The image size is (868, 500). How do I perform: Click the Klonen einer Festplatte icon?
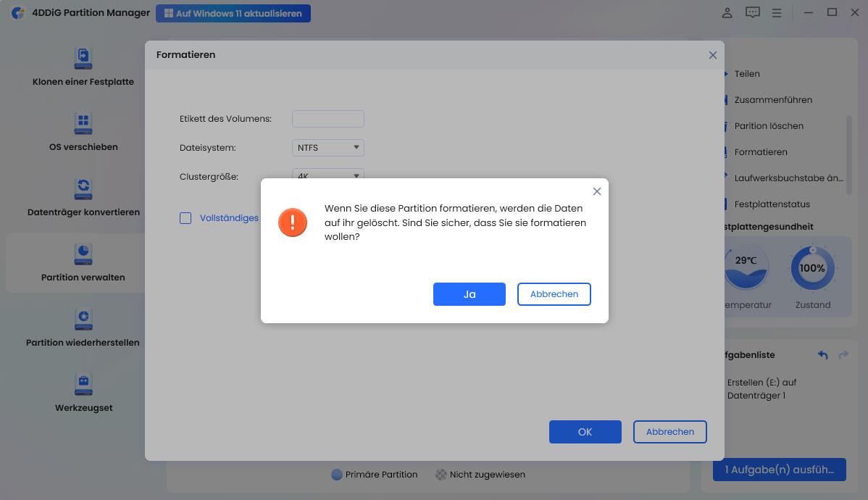83,58
